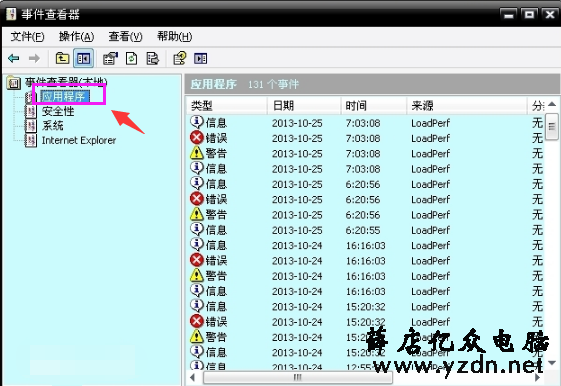Click the 系统 log icon
The width and height of the screenshot is (561, 386).
pyautogui.click(x=31, y=126)
